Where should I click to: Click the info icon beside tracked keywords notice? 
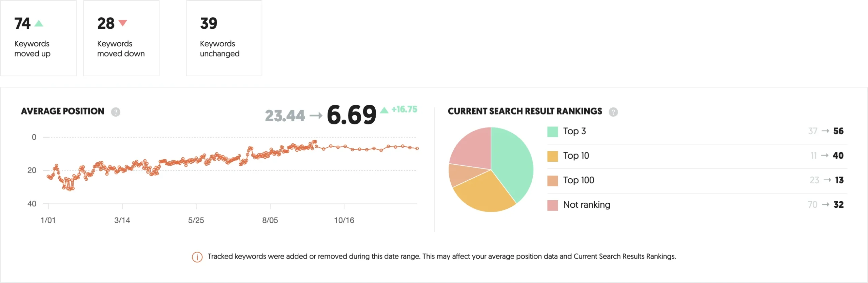point(197,257)
